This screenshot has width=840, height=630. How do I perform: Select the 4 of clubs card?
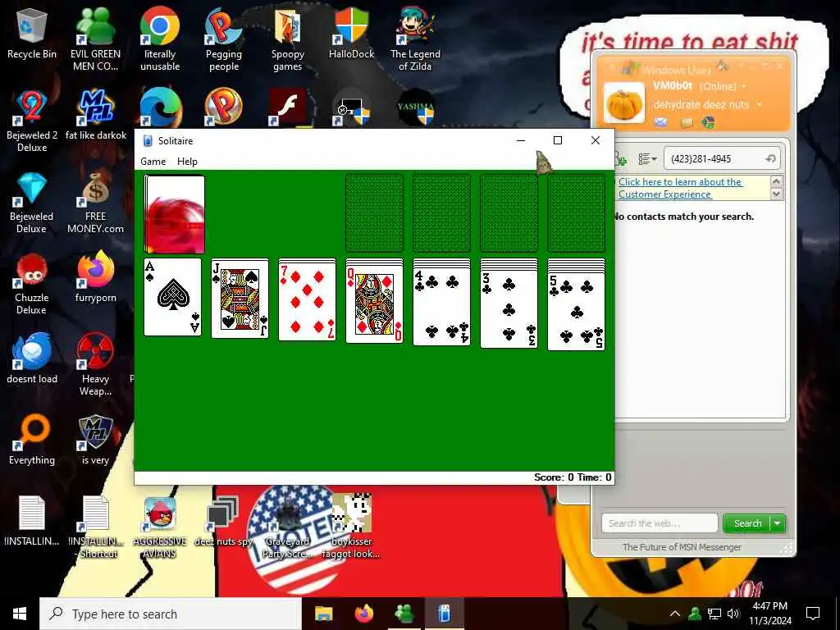coord(442,306)
